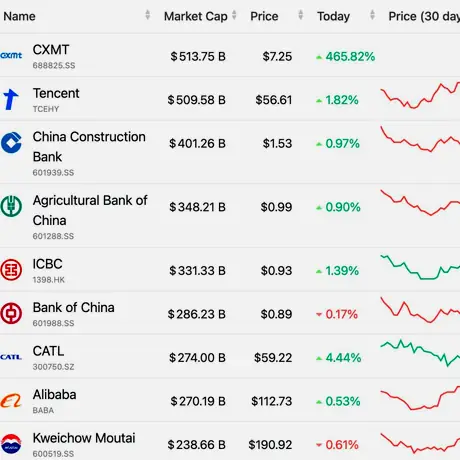Sort by Market Cap sort arrows
Image resolution: width=460 pixels, height=460 pixels.
point(234,15)
